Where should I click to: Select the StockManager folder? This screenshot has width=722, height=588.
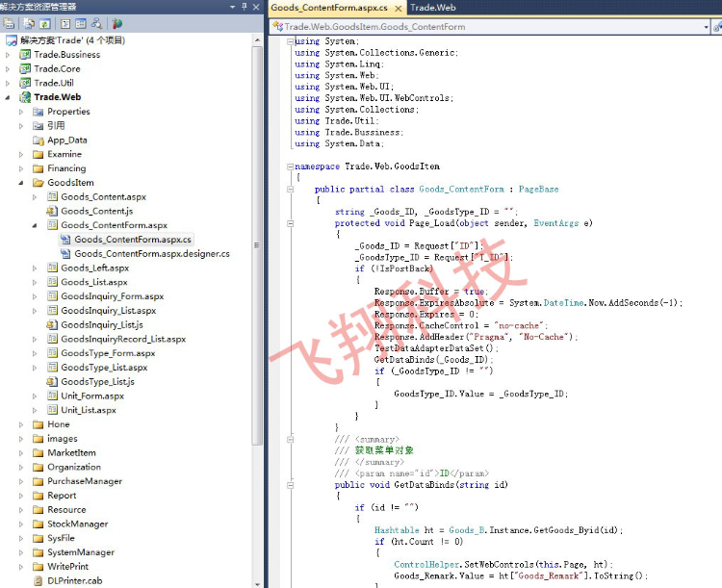point(77,524)
